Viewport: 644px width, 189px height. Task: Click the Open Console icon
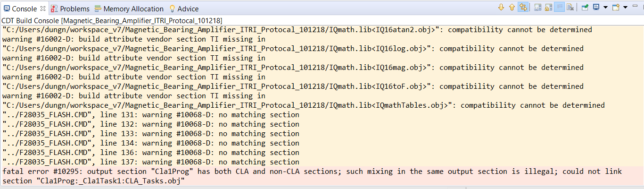coord(615,7)
